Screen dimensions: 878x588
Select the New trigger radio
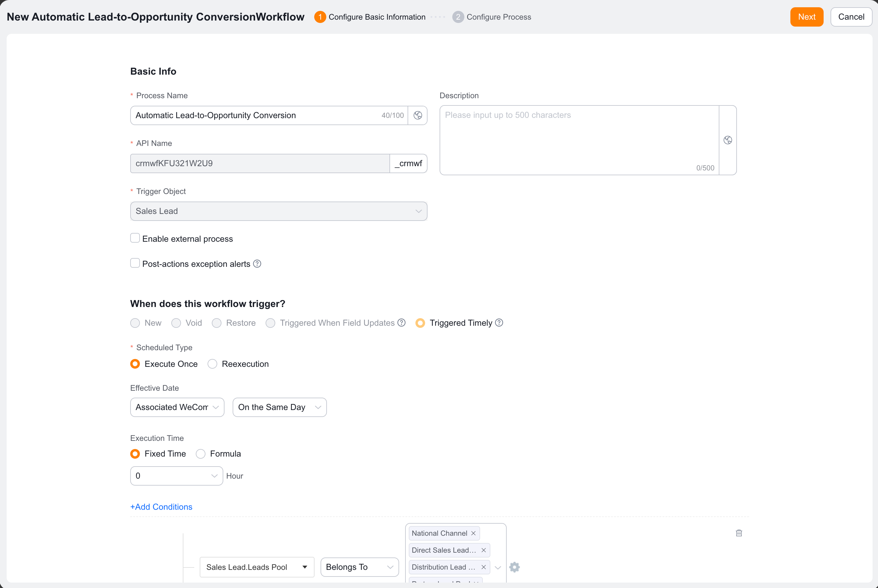tap(135, 323)
